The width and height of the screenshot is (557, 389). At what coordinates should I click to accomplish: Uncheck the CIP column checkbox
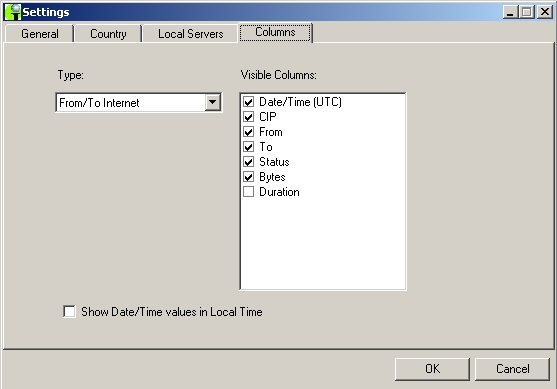pyautogui.click(x=248, y=117)
